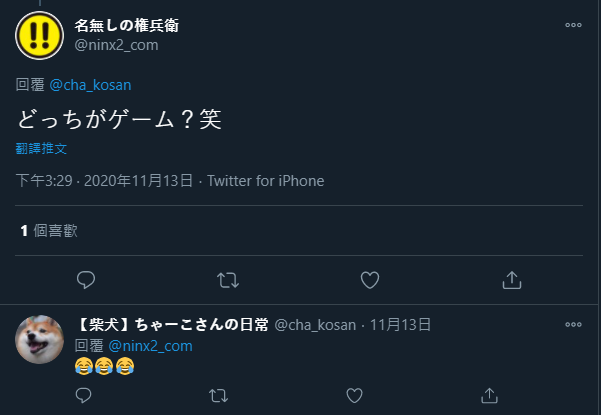Like the main tweet with heart icon
The image size is (601, 415).
coord(370,279)
